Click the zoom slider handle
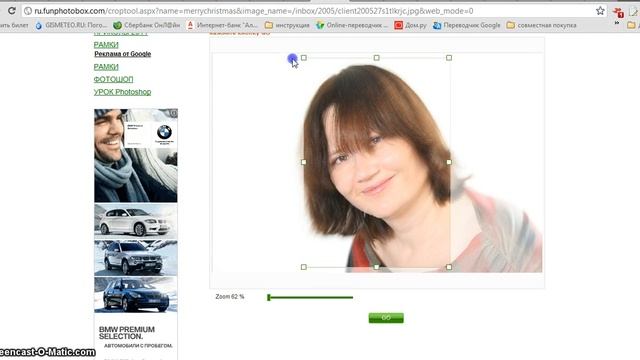This screenshot has width=640, height=360. 269,298
